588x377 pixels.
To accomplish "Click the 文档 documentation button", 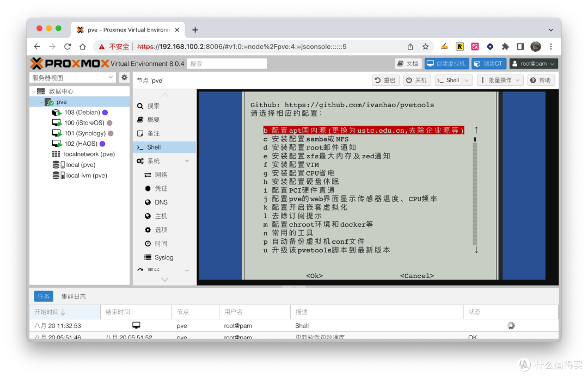I will coord(408,64).
